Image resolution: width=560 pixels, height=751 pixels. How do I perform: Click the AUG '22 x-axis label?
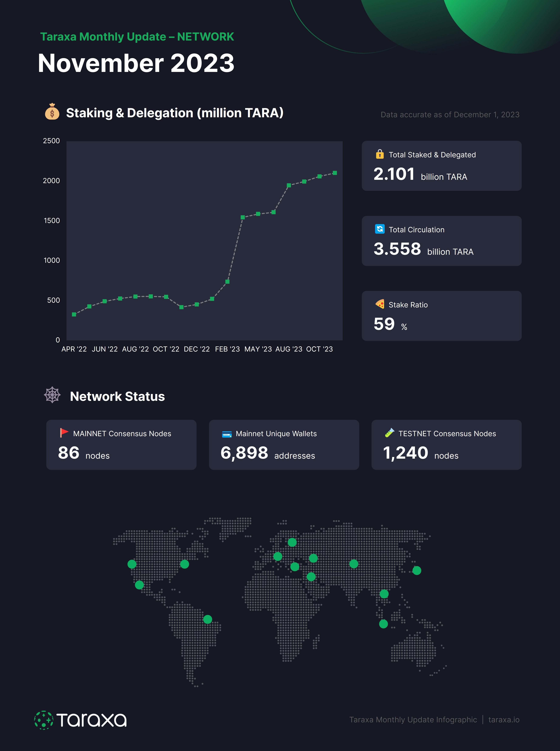[x=135, y=349]
